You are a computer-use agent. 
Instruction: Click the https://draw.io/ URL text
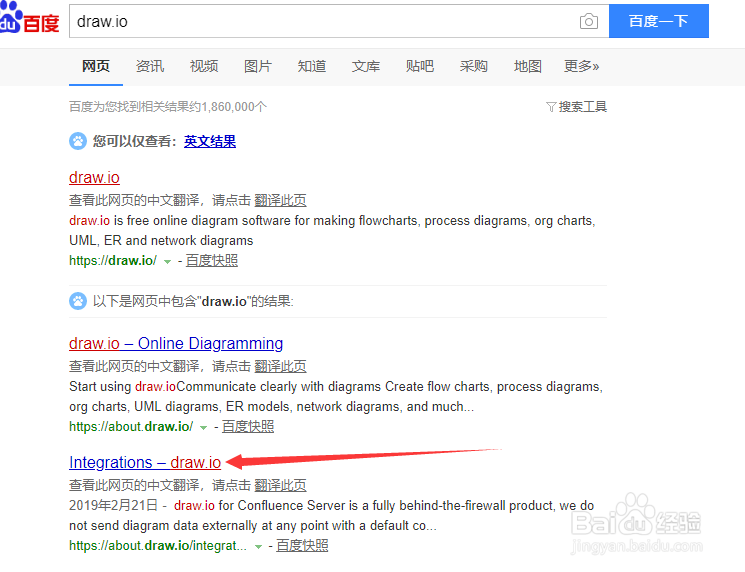(113, 261)
